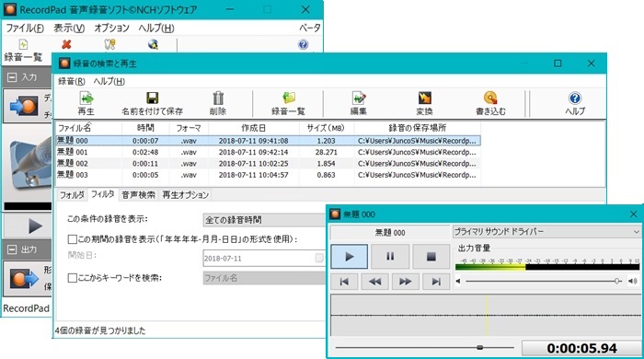Click the 0:00:05.94 time display

click(x=581, y=348)
